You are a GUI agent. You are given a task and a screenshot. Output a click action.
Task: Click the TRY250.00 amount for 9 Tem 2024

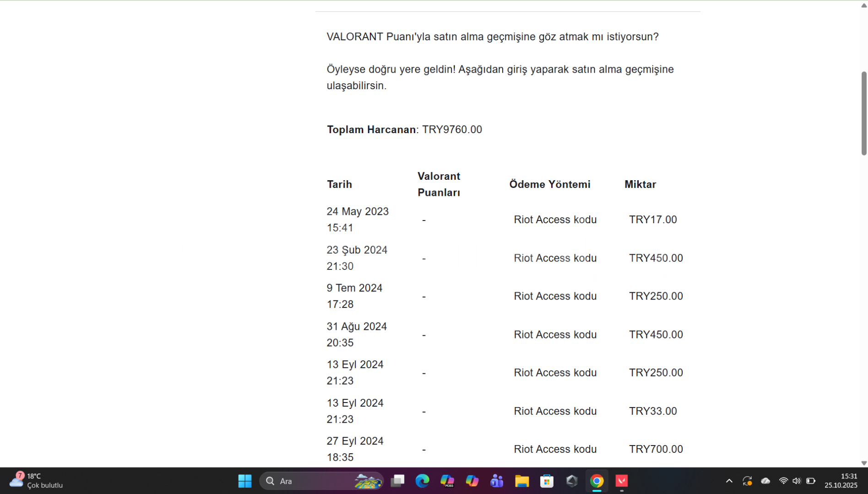coord(656,296)
